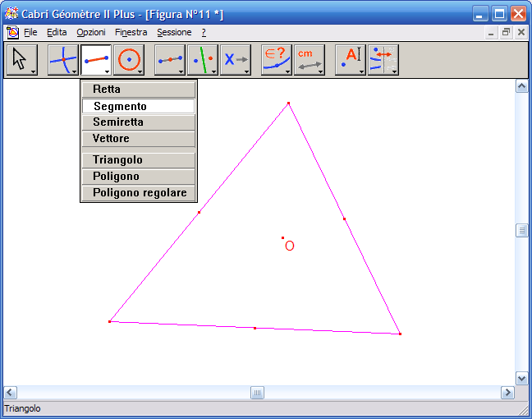
Task: Click the Lines (segment) tool button
Action: [96, 60]
